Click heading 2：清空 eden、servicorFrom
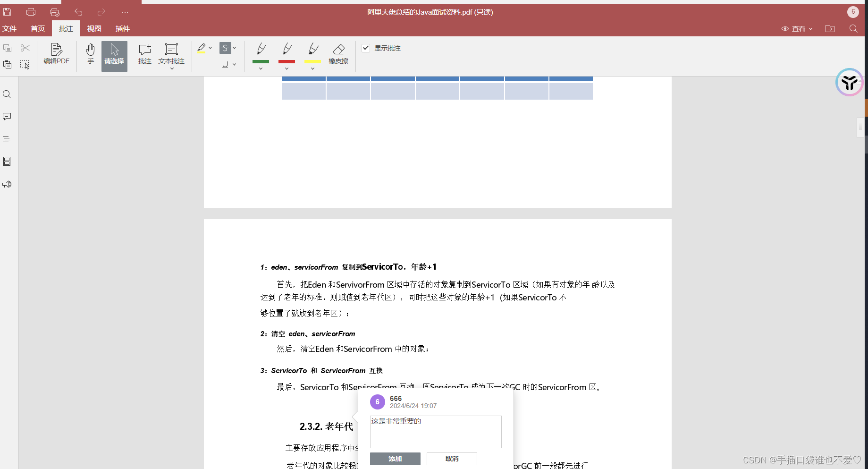This screenshot has height=469, width=868. tap(308, 334)
